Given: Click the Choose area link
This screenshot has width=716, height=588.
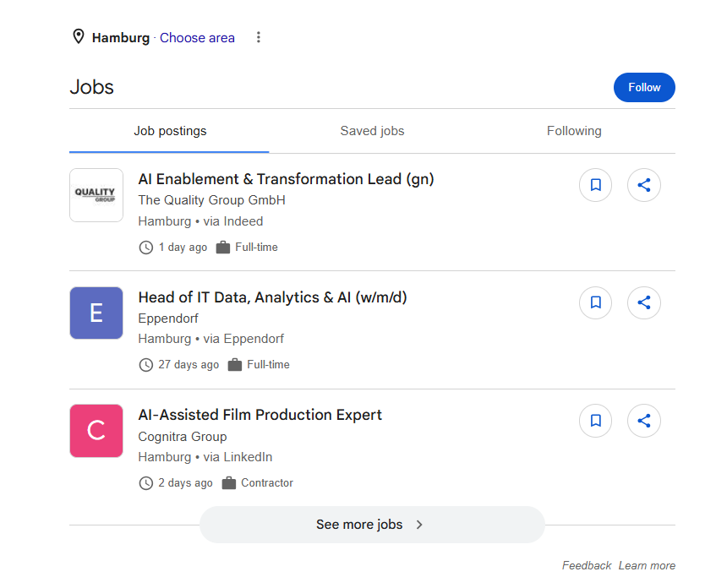Looking at the screenshot, I should pos(197,37).
